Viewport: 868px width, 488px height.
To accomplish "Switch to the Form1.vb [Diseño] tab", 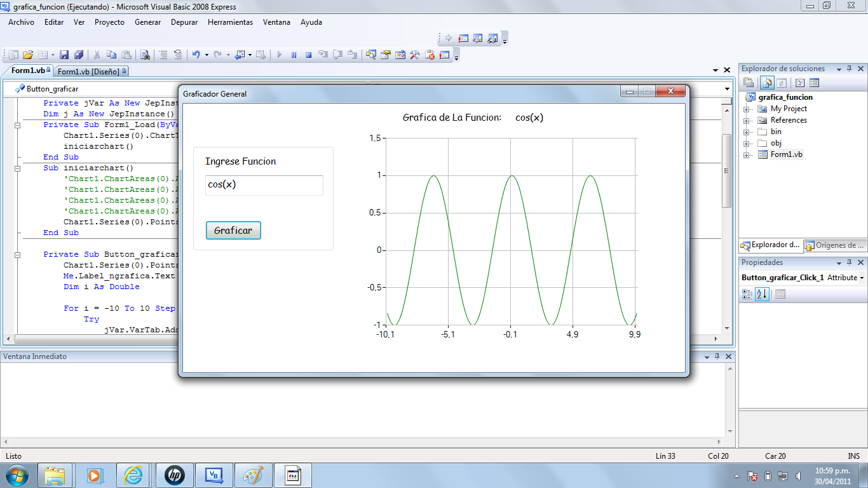I will [91, 71].
